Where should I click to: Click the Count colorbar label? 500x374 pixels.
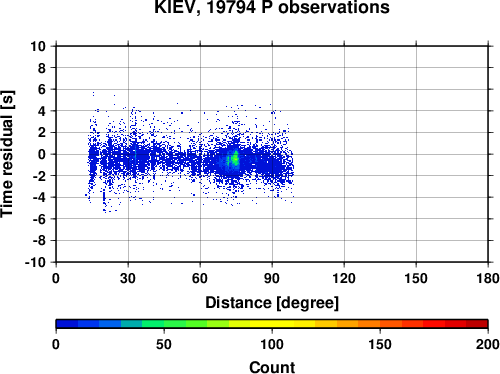(272, 367)
